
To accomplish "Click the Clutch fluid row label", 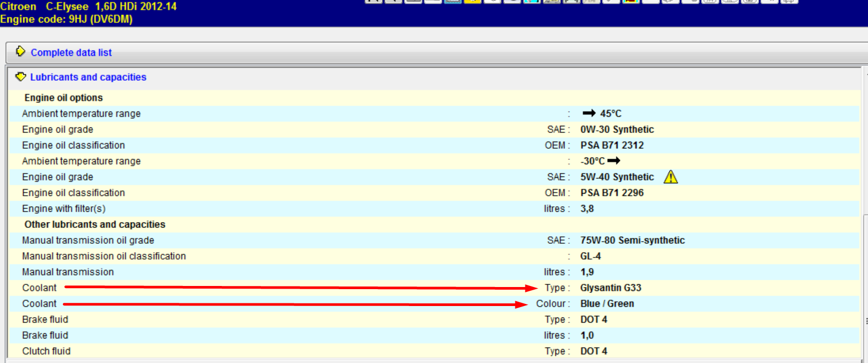I will (x=46, y=351).
